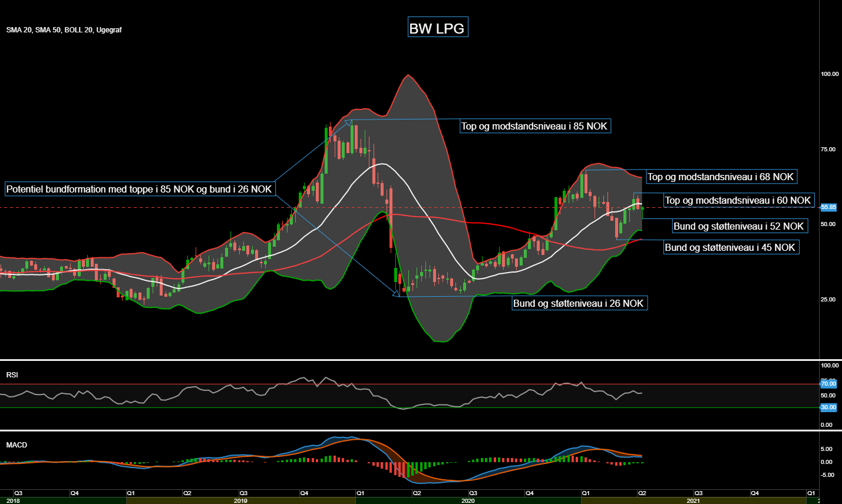
Task: Select the 'Top og modstandsniveau i 68 NOK' annotation
Action: [721, 177]
